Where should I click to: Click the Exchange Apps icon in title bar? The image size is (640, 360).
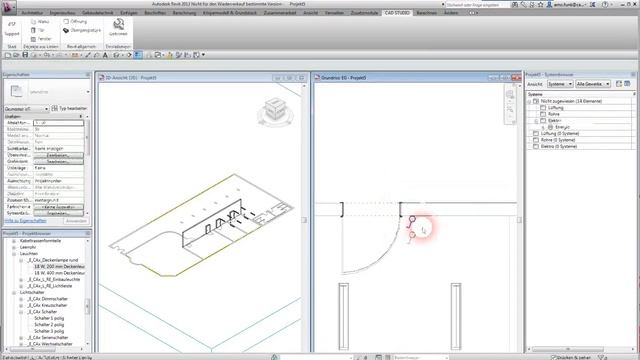pos(592,4)
